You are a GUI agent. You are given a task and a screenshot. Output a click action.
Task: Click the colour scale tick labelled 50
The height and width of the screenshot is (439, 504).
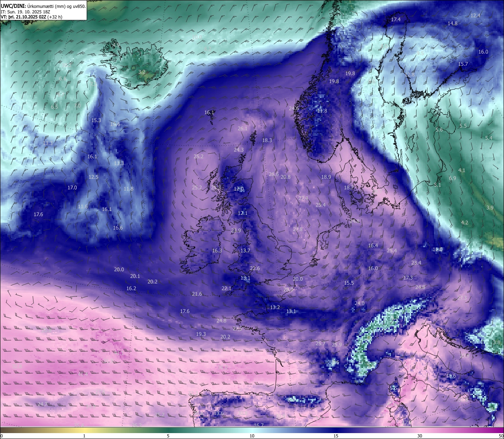pyautogui.click(x=501, y=436)
